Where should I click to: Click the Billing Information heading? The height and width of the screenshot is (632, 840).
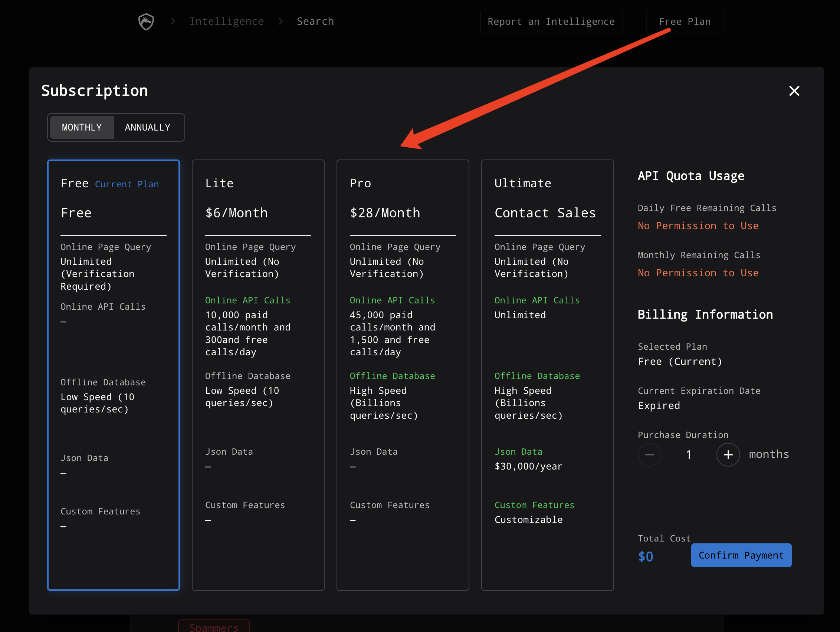pyautogui.click(x=705, y=314)
